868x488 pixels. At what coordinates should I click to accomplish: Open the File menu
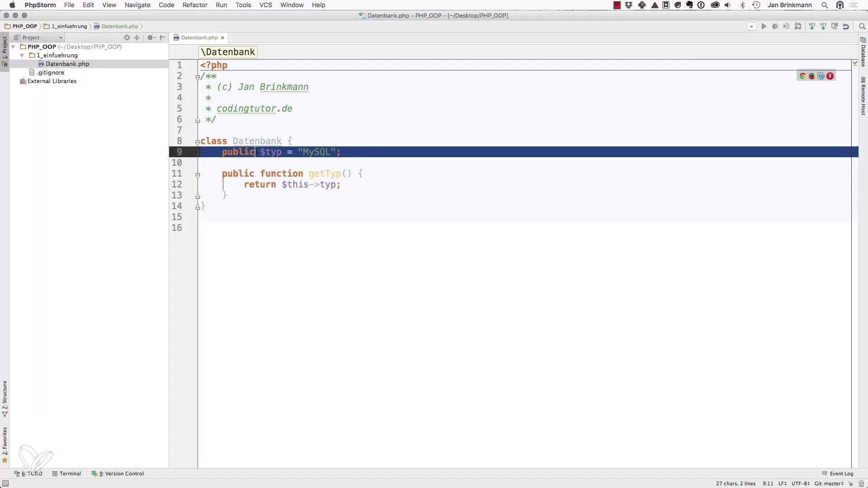pyautogui.click(x=69, y=5)
